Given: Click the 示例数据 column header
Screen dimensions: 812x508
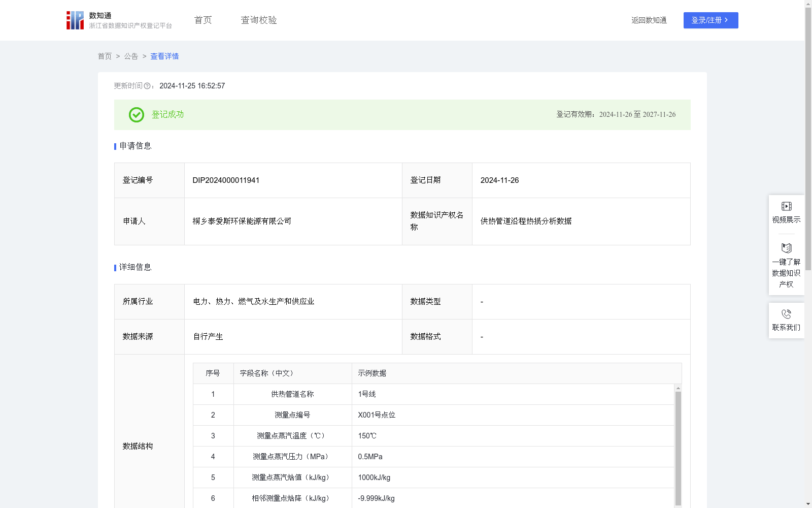Looking at the screenshot, I should 517,373.
